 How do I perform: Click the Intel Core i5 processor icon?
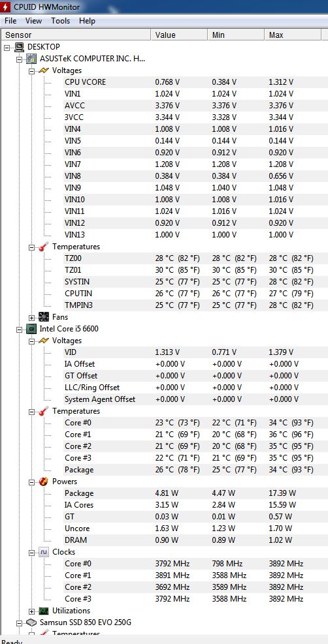point(31,329)
